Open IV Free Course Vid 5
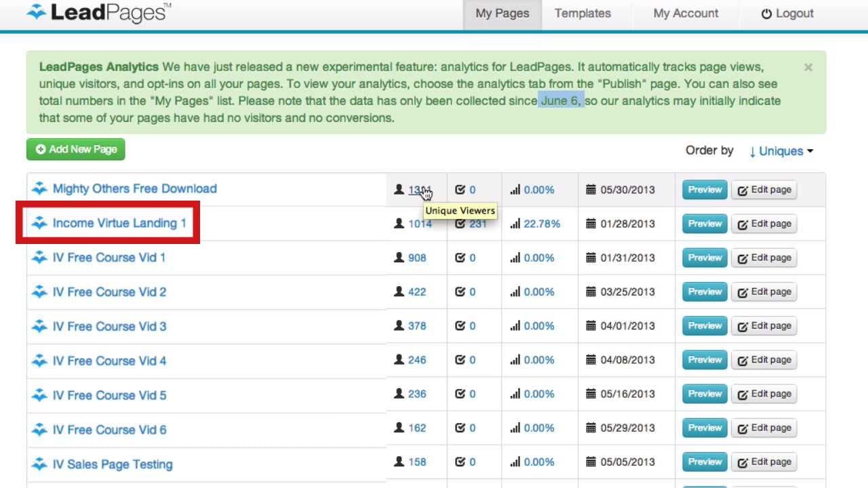 coord(109,395)
